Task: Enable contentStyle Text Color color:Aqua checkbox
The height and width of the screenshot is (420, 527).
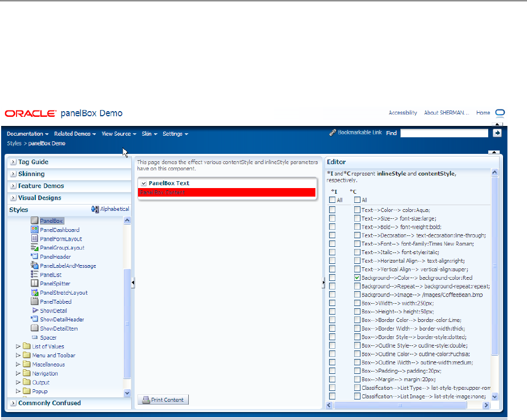Action: [357, 210]
